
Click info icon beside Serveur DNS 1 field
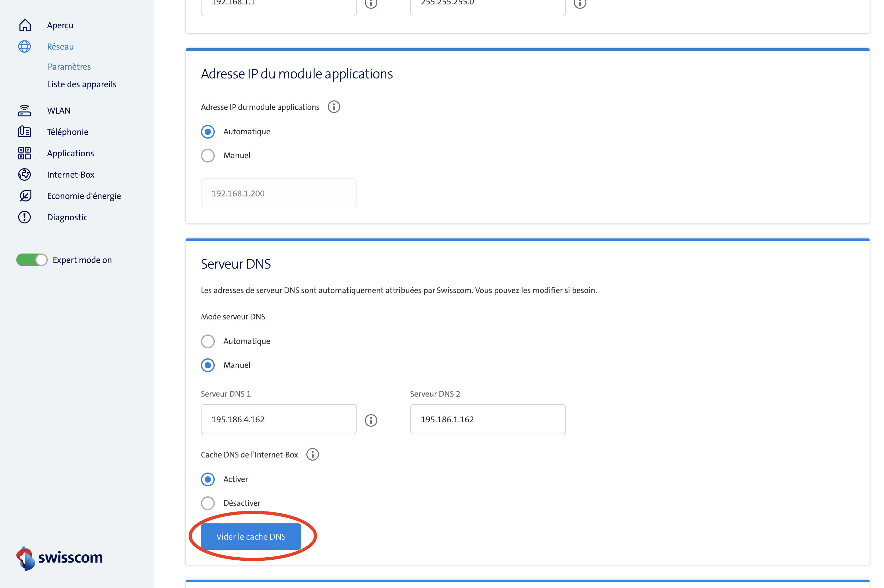[x=371, y=420]
